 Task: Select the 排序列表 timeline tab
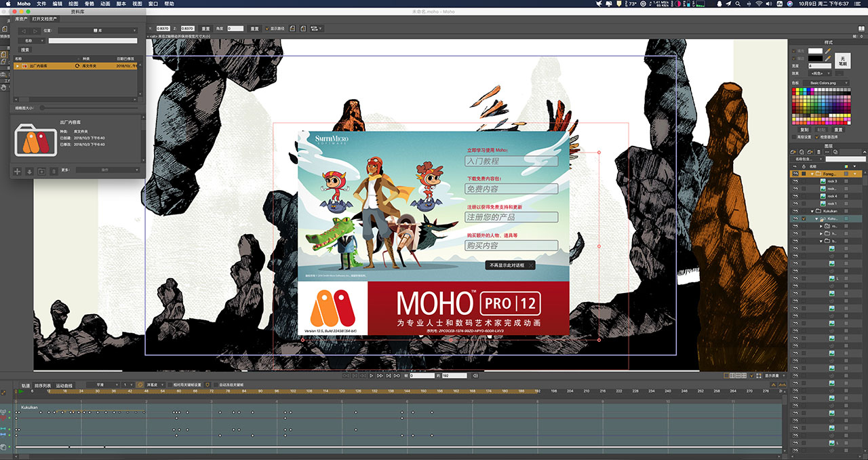43,385
